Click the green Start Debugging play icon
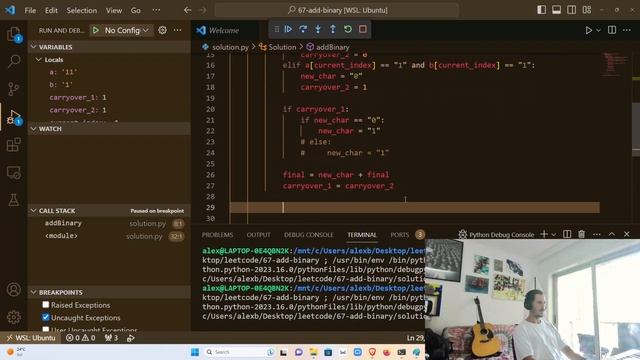The image size is (640, 360). click(96, 30)
